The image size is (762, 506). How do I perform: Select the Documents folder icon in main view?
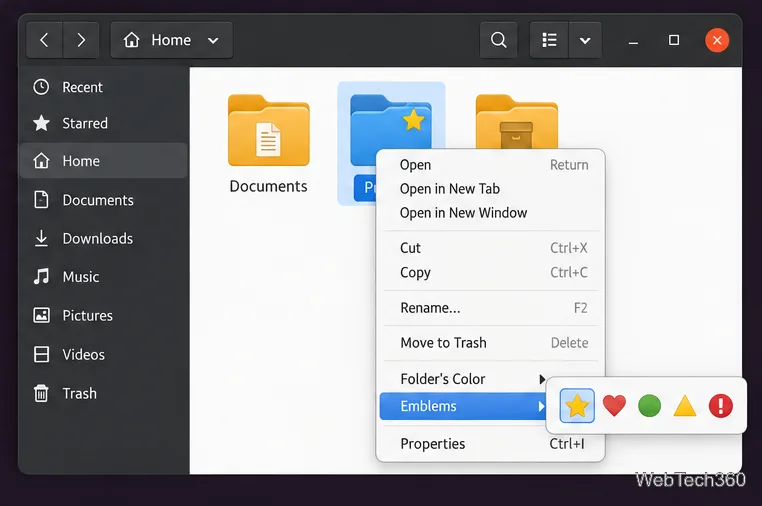269,130
